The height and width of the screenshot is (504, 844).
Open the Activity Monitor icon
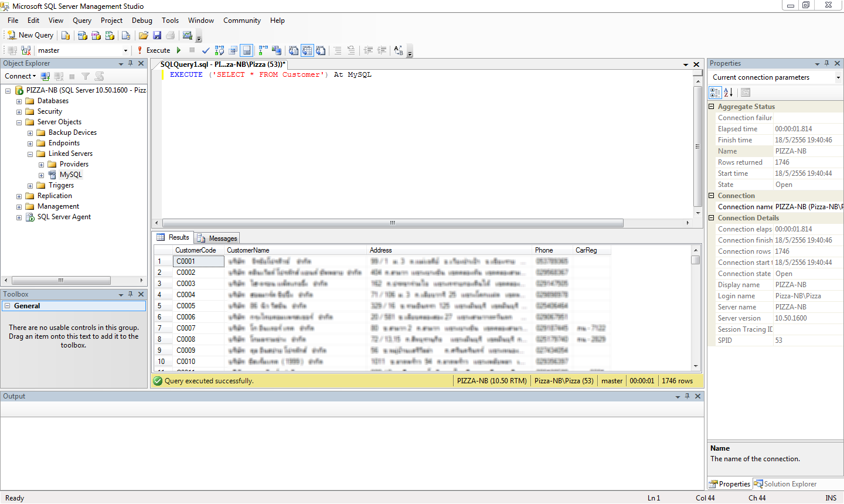tap(188, 35)
